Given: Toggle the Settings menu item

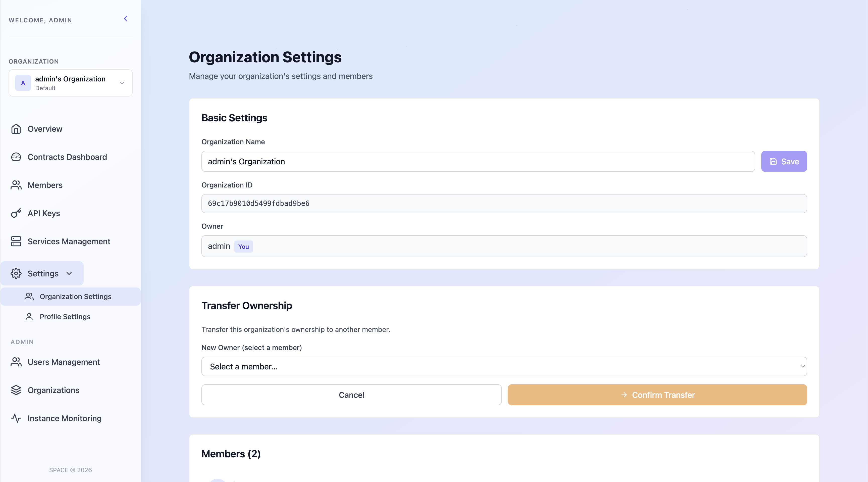Looking at the screenshot, I should pos(42,273).
